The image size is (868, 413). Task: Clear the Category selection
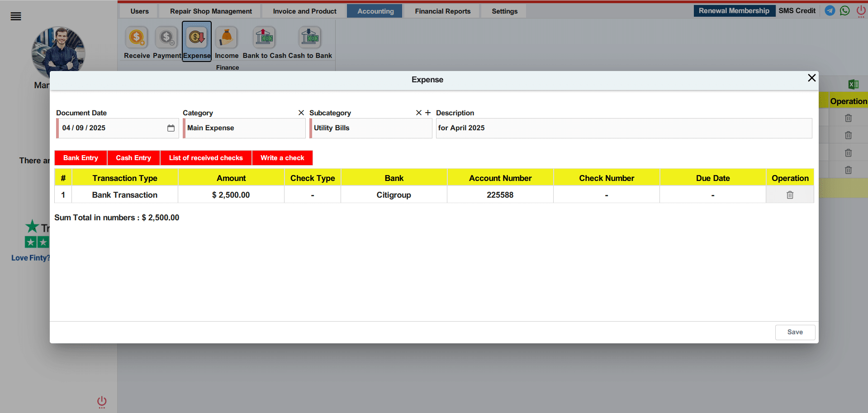(x=301, y=113)
